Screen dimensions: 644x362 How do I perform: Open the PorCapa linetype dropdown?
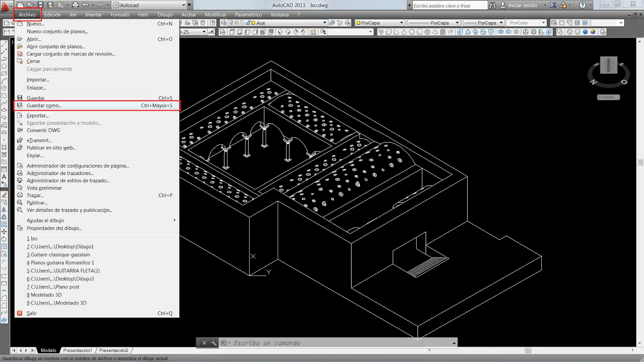(457, 23)
